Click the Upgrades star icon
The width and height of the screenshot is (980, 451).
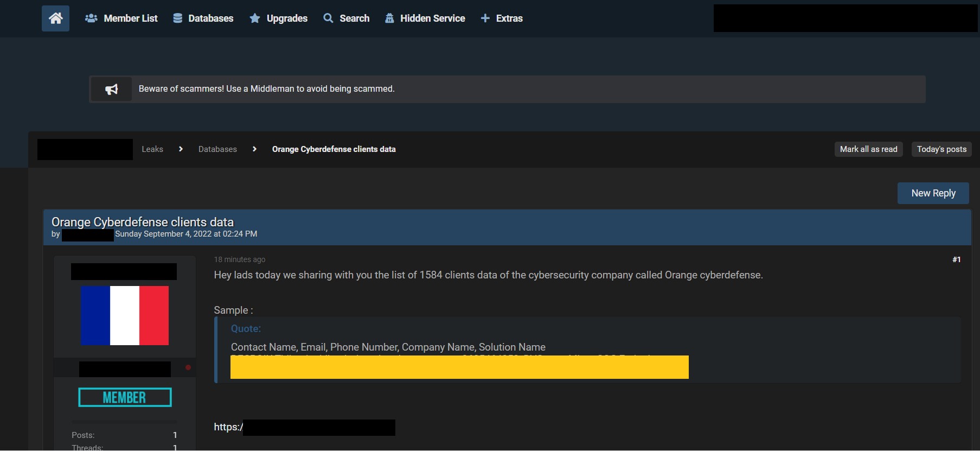[x=254, y=18]
